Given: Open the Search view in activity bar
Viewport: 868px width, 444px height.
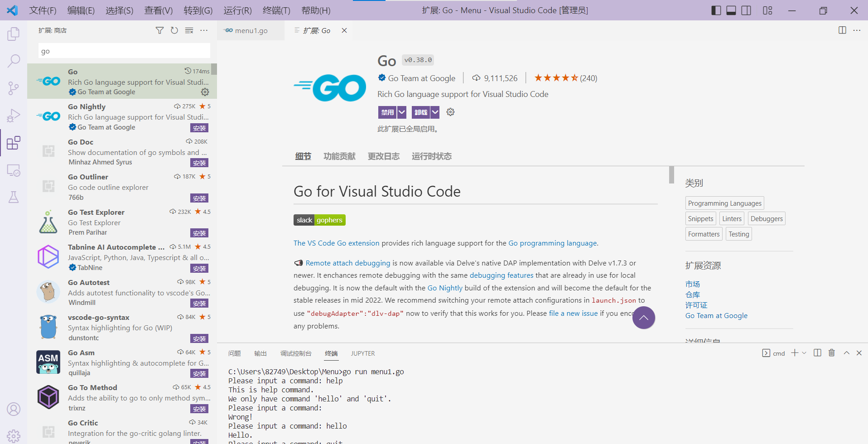Looking at the screenshot, I should (14, 61).
